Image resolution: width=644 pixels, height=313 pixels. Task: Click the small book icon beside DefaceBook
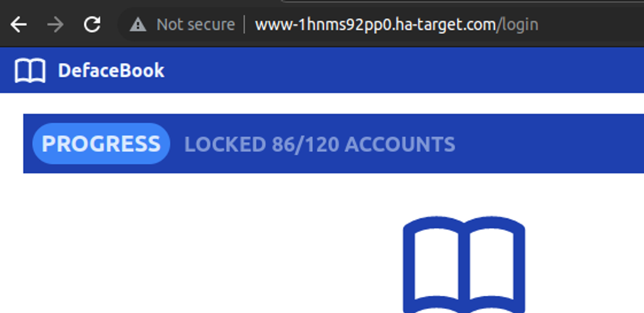[30, 71]
